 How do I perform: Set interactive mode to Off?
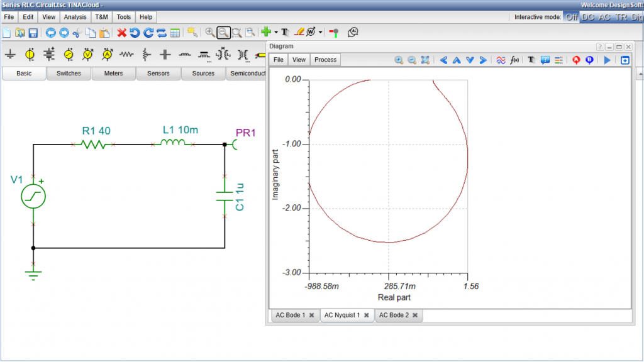click(571, 17)
